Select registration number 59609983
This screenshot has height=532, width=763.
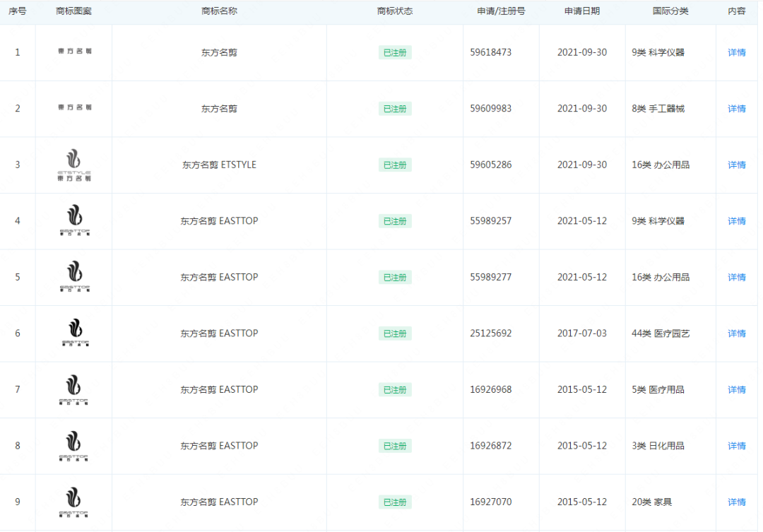tap(490, 109)
